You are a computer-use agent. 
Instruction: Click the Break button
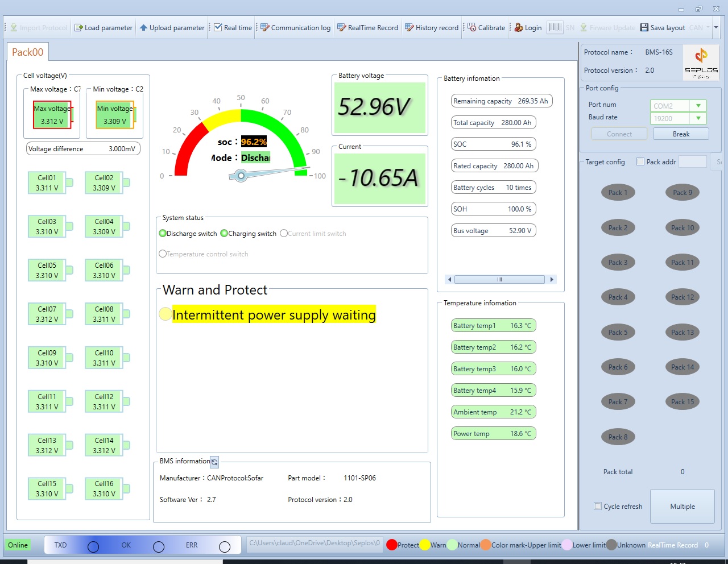tap(681, 134)
